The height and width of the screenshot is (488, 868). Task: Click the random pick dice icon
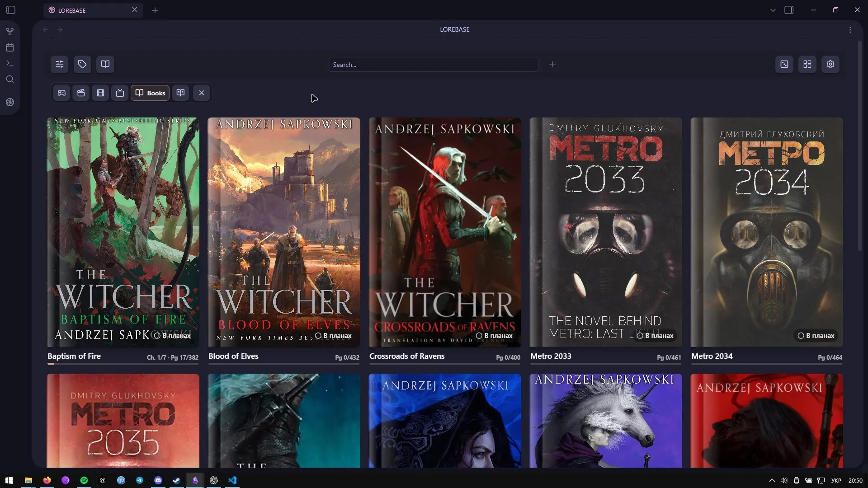pos(784,64)
